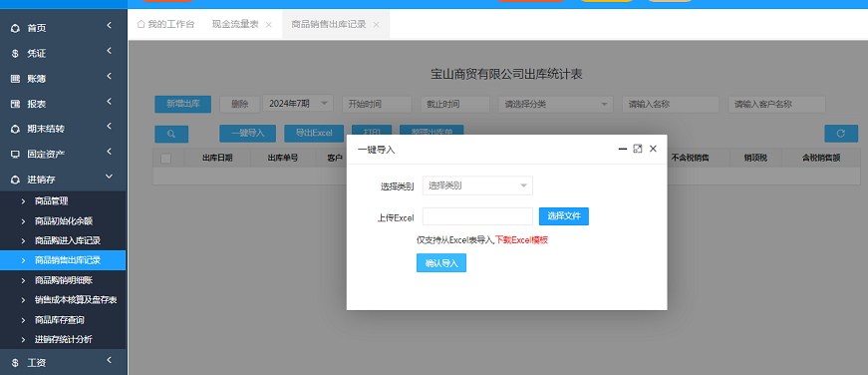Click the 一键导入 toolbar button
Viewport: 868px width, 375px height.
point(247,134)
